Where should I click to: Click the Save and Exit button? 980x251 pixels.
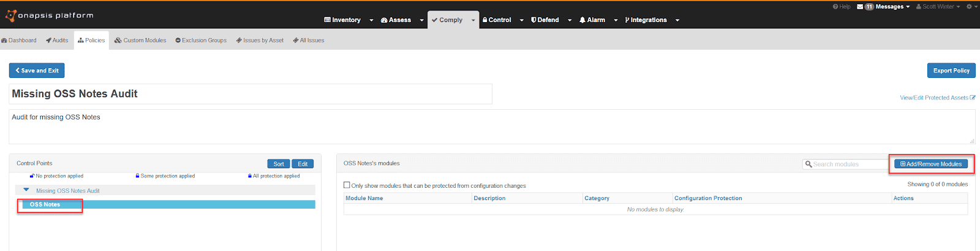click(37, 71)
